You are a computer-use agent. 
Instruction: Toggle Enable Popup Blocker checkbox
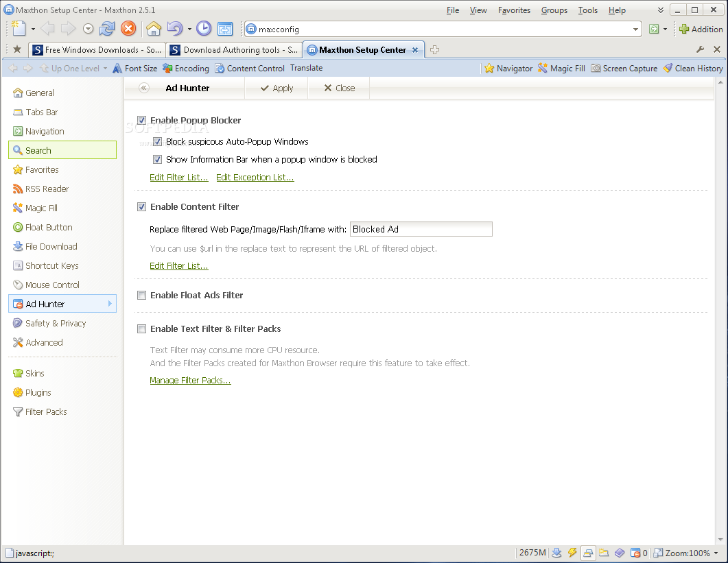(141, 120)
